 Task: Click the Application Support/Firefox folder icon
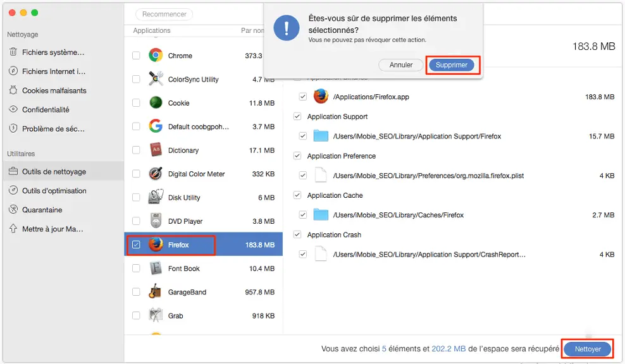[321, 136]
